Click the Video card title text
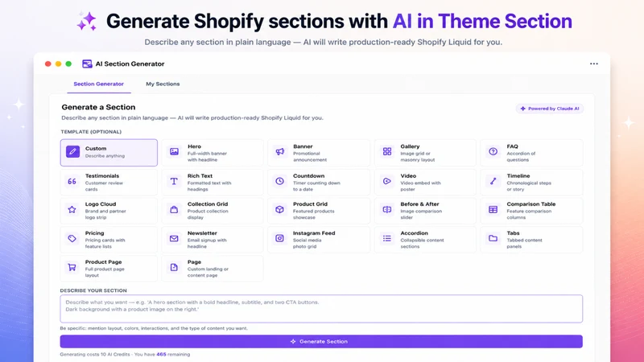Viewport: 644px width, 362px height. 408,176
